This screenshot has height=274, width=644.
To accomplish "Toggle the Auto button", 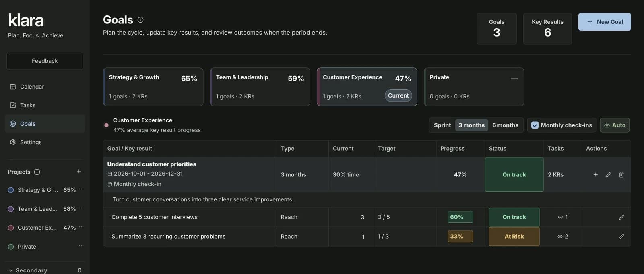I will (x=615, y=125).
